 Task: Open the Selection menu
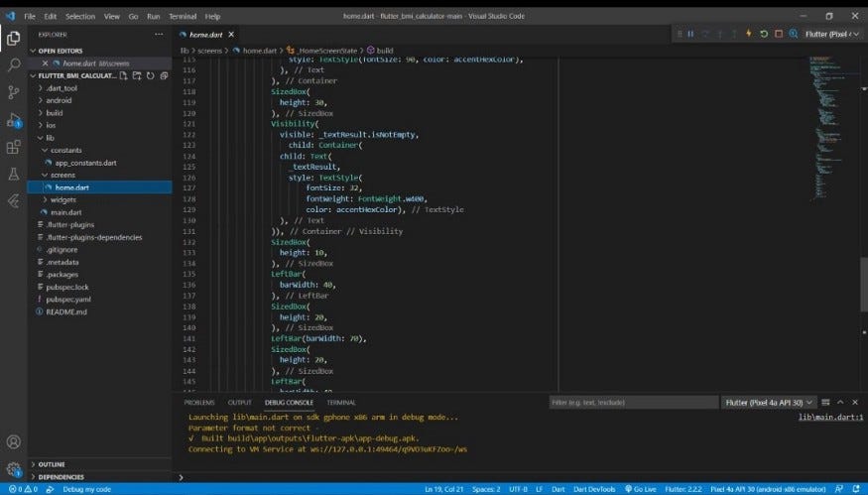pyautogui.click(x=80, y=16)
